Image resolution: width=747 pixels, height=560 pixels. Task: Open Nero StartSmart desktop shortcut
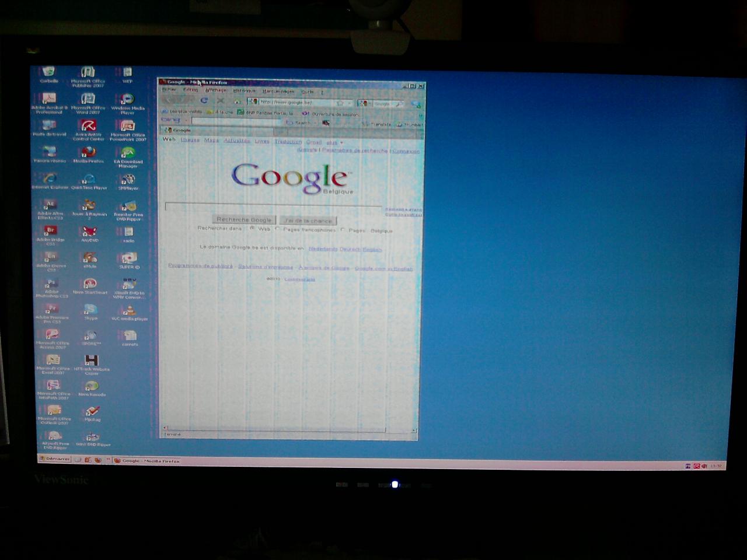(x=90, y=286)
